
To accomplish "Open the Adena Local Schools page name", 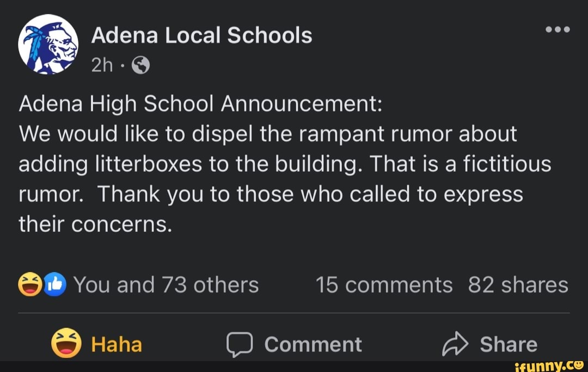I will pos(201,36).
